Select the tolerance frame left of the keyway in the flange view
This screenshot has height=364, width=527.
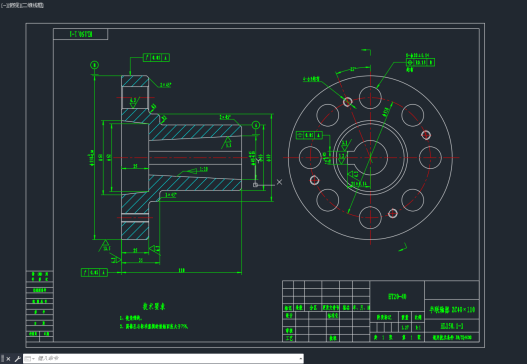pyautogui.click(x=309, y=135)
